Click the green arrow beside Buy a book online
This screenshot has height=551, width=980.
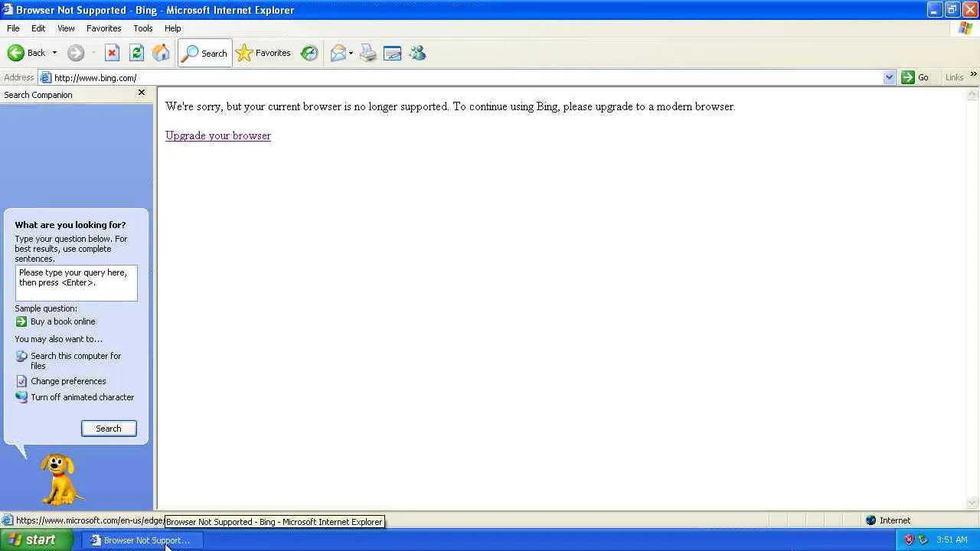21,321
